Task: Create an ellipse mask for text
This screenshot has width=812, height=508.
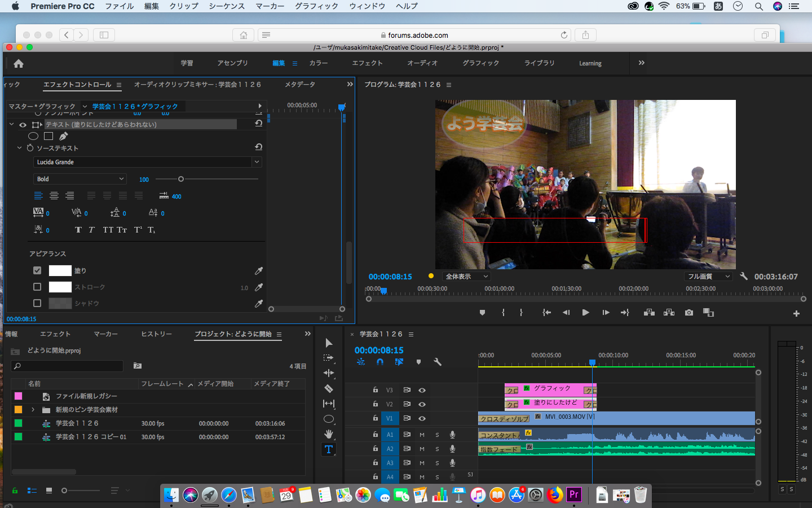Action: [33, 136]
